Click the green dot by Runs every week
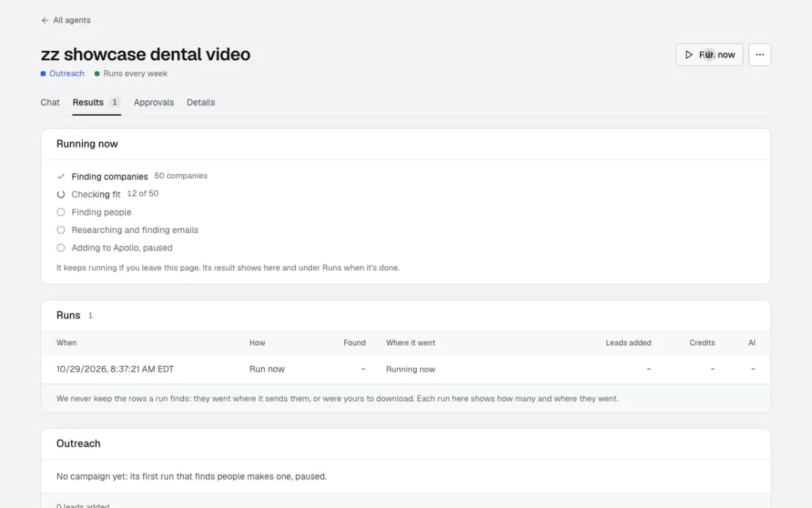Screen dimensions: 812x508 point(97,74)
